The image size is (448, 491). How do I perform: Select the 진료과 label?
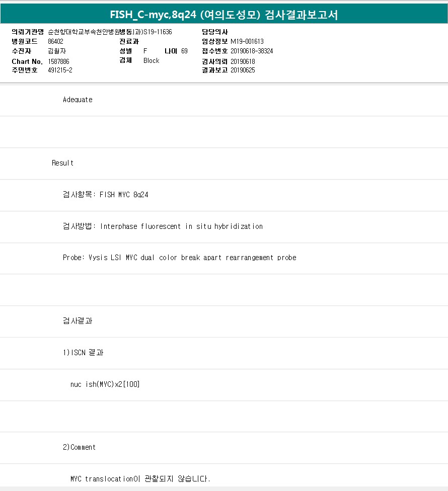tap(129, 41)
